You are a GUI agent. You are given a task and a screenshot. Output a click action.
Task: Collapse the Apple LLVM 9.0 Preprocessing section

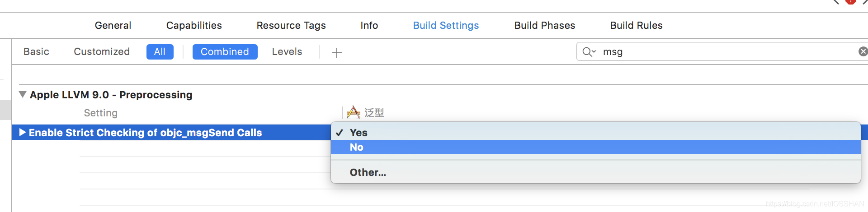[x=23, y=95]
